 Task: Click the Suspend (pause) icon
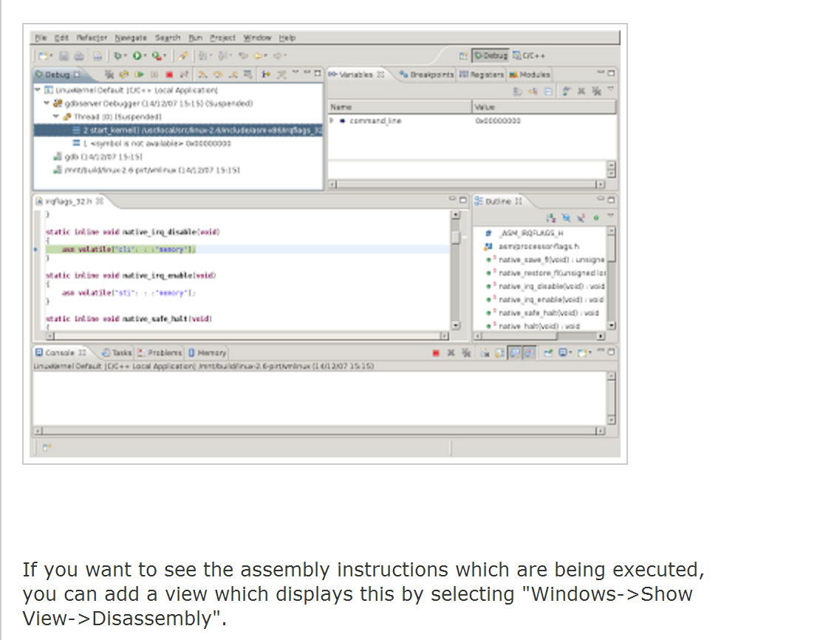(154, 74)
